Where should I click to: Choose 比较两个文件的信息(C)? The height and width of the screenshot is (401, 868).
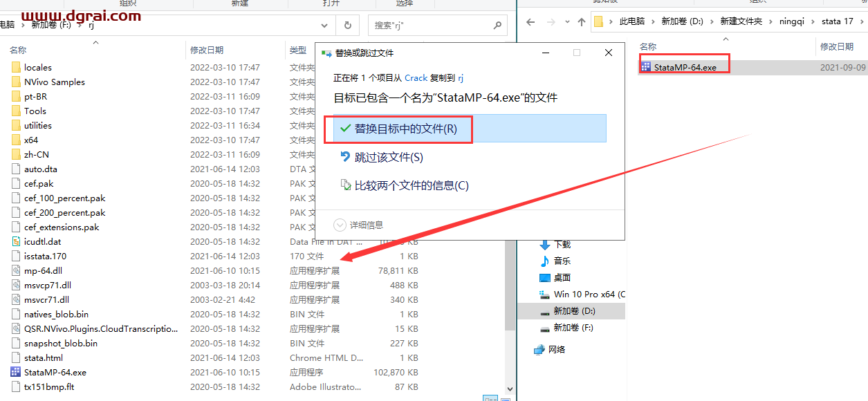(x=411, y=185)
